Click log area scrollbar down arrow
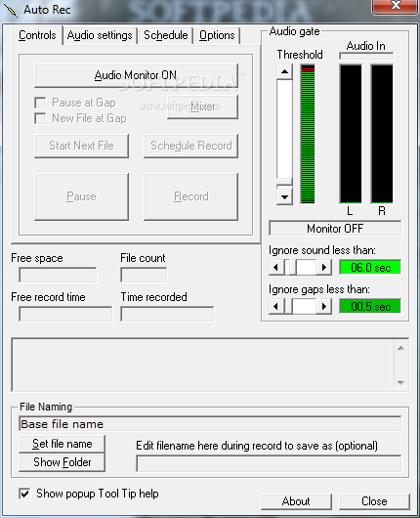Viewport: 420px width, 518px height. point(400,383)
